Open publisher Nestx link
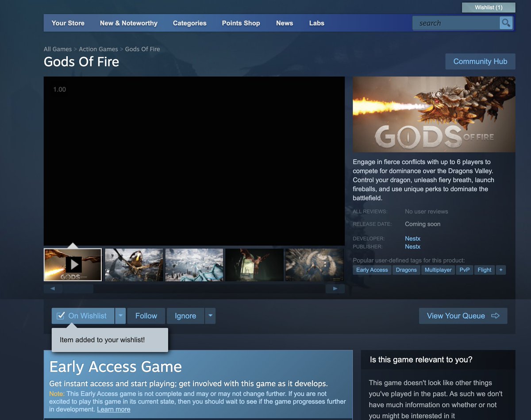Viewport: 531px width, 420px height. tap(412, 247)
